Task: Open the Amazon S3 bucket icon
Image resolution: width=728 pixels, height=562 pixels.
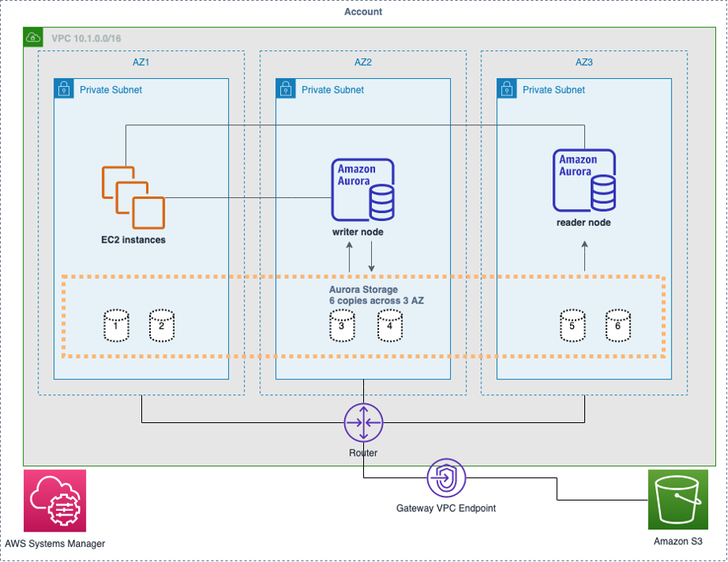Action: [678, 499]
